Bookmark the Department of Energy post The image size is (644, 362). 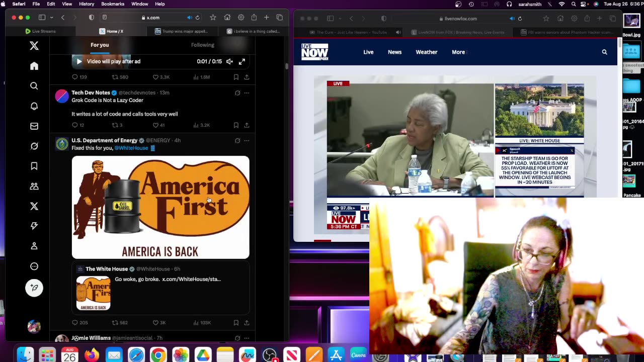236,323
